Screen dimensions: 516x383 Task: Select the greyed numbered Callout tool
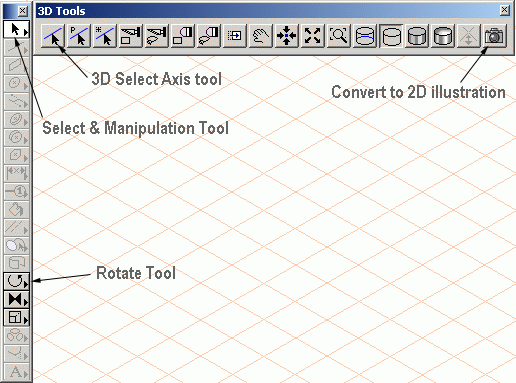tap(16, 192)
